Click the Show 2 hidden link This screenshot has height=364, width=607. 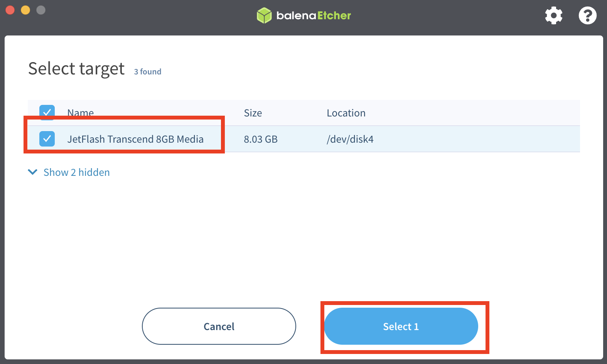[x=76, y=172]
